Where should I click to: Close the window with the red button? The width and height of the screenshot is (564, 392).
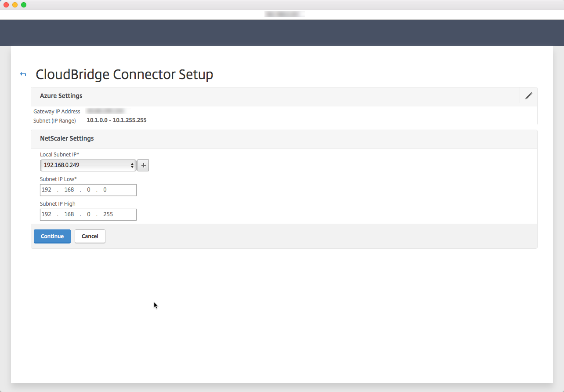pyautogui.click(x=6, y=5)
